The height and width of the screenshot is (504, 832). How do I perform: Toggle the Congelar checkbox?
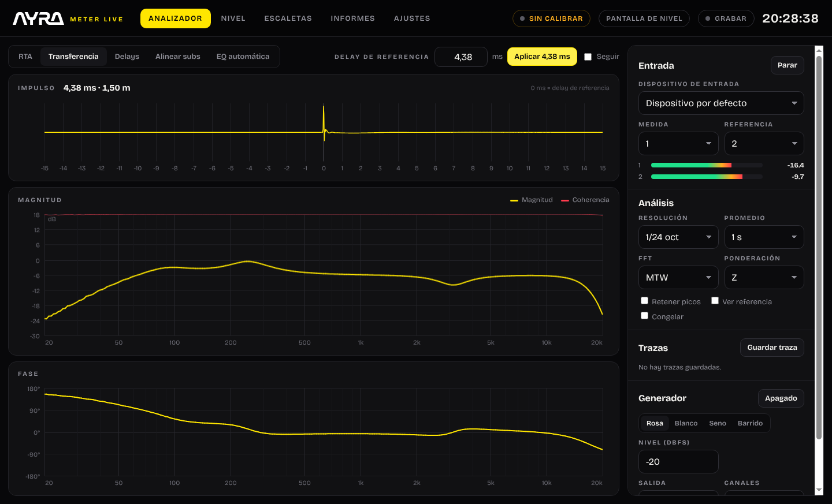644,316
